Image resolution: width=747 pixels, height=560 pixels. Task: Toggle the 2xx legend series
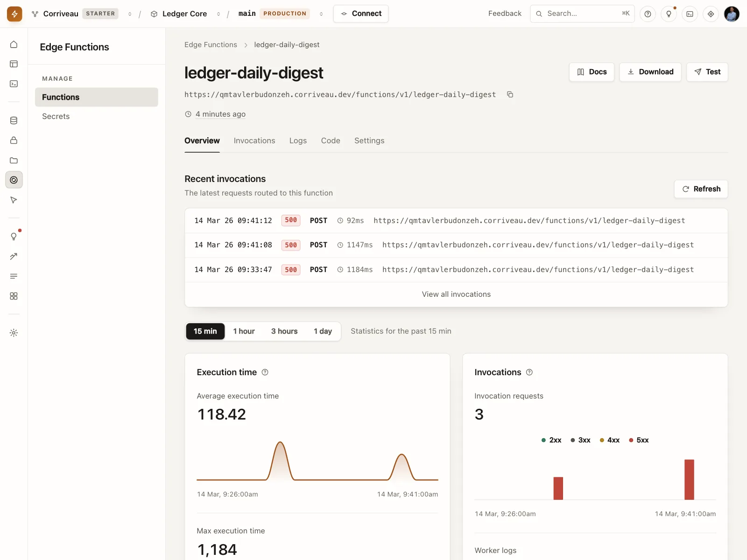pos(551,440)
